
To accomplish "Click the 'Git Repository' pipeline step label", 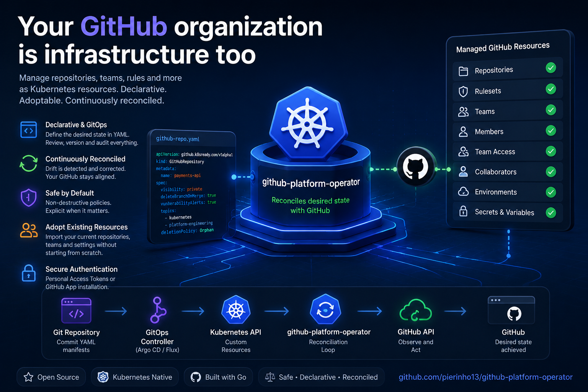I will [x=77, y=332].
